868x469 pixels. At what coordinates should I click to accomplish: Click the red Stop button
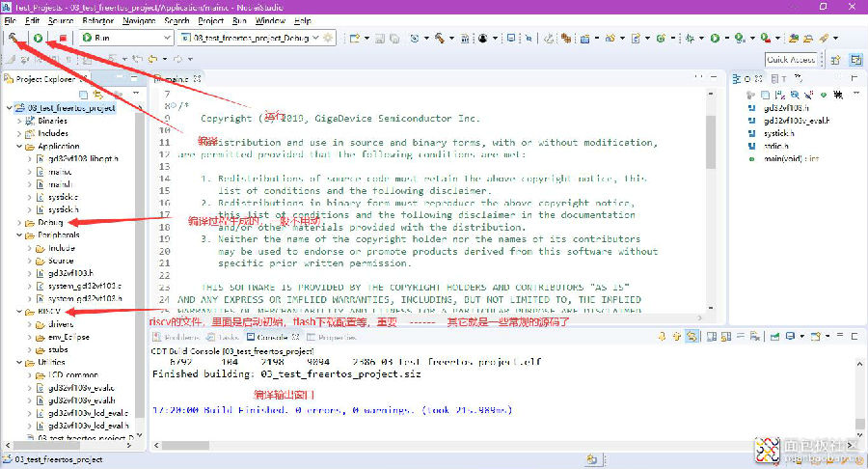pos(62,38)
